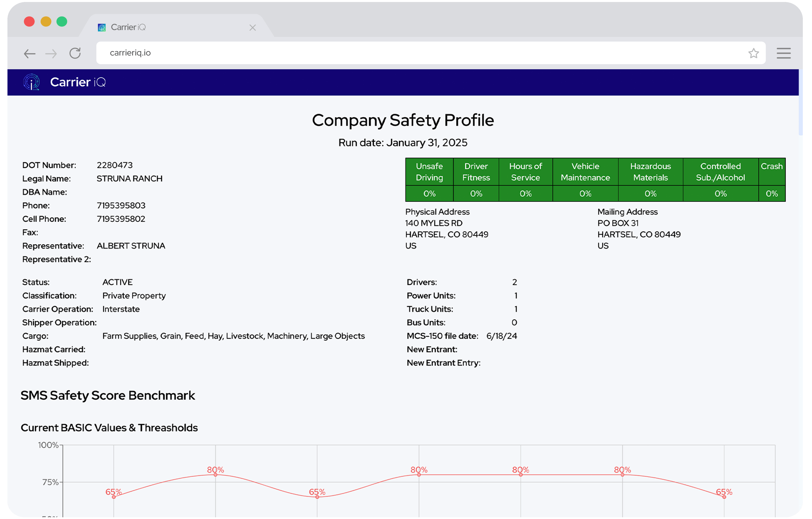
Task: Click the Vehicle Maintenance header cell
Action: (x=585, y=172)
